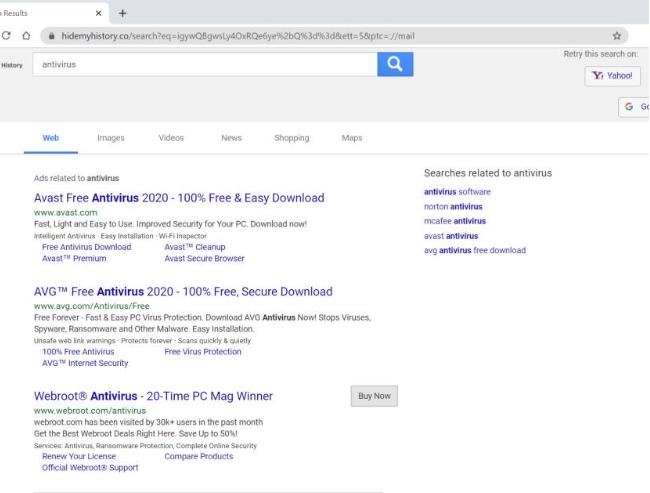Viewport: 650px width, 493px height.
Task: Open Free Antivirus Download sitelink
Action: coord(87,247)
